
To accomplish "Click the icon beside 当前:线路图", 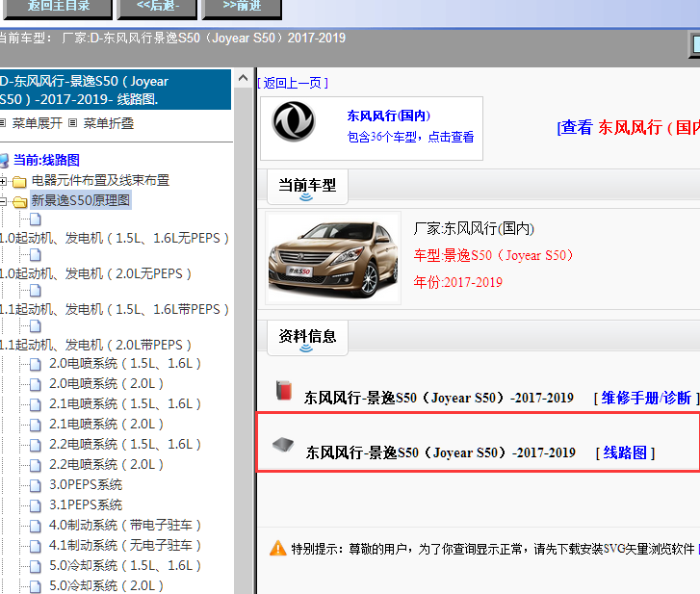I will click(4, 161).
